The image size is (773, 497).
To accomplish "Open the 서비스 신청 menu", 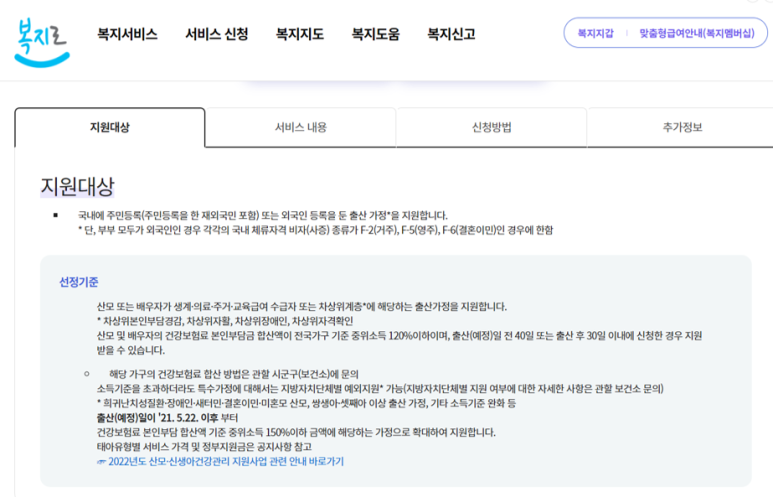I will 216,34.
